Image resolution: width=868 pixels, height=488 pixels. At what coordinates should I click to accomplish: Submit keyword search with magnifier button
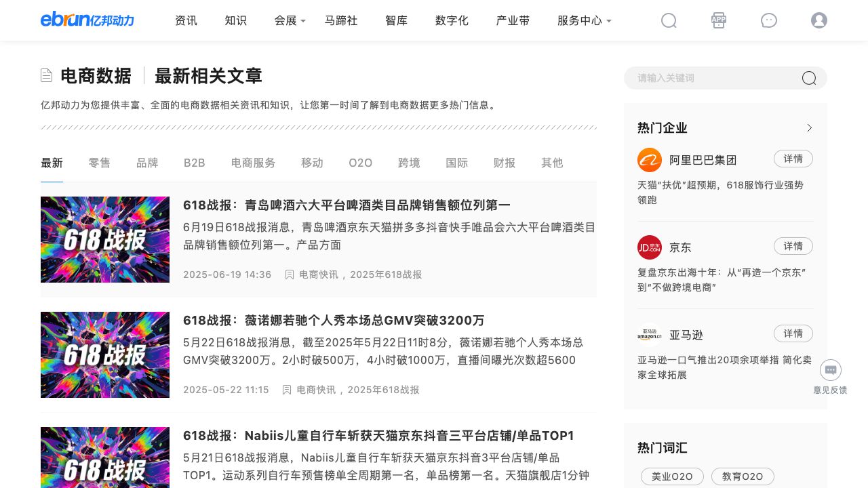pos(809,78)
